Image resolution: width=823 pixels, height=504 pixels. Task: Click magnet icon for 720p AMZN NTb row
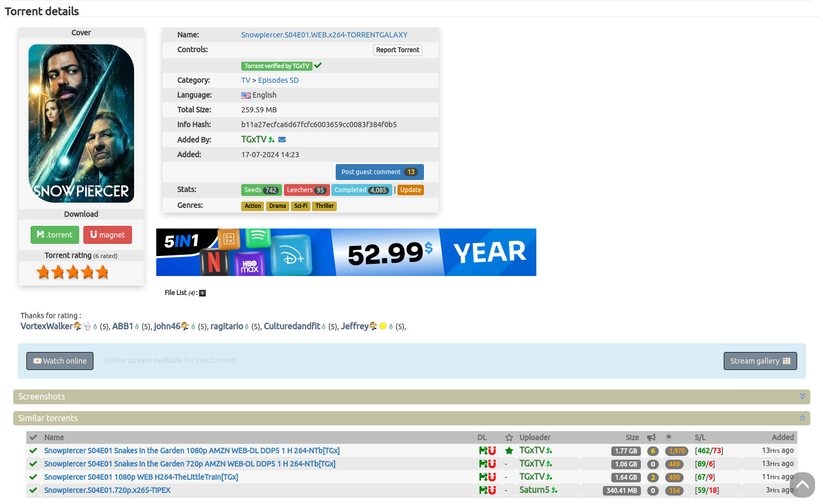point(492,464)
